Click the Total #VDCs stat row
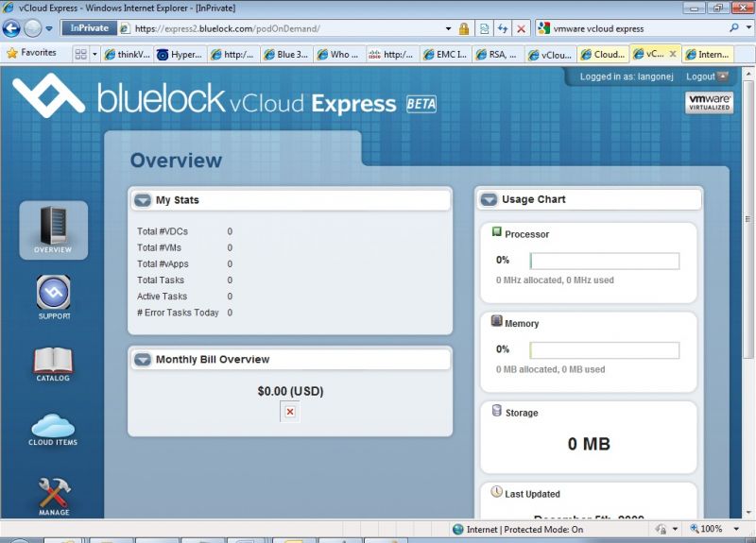The image size is (756, 543). coord(184,231)
